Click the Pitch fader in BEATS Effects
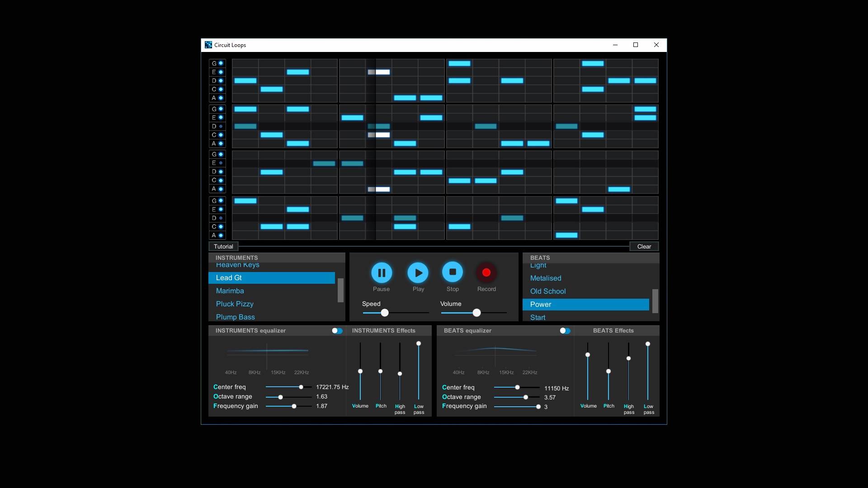 point(609,371)
